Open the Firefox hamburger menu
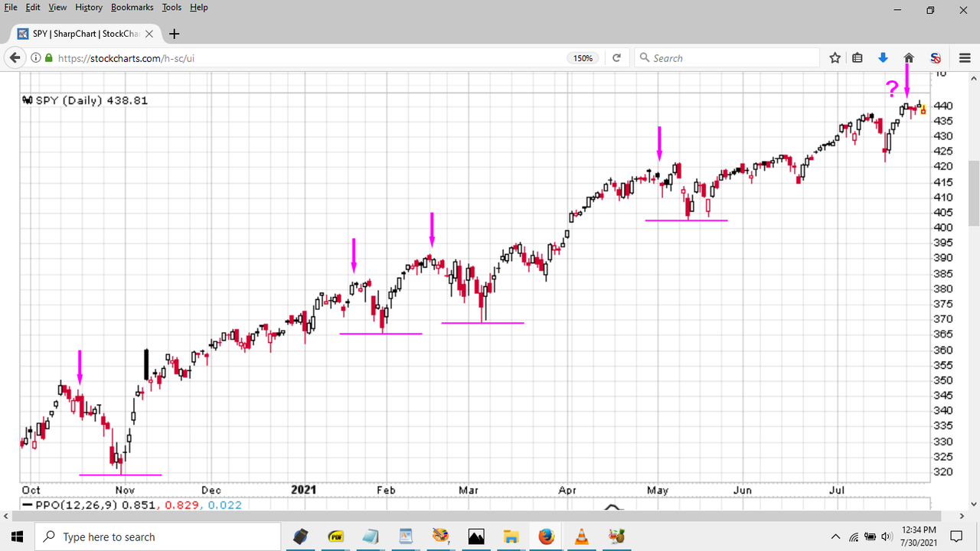980x551 pixels. tap(965, 58)
